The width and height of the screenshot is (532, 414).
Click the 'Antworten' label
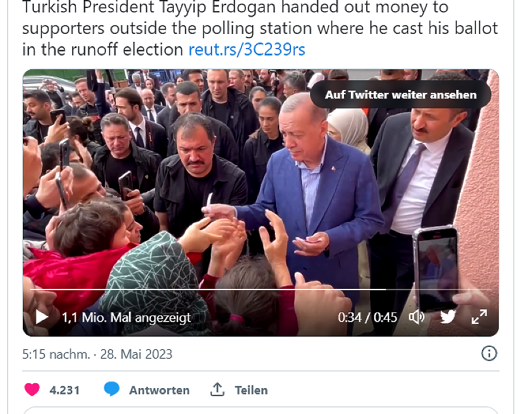pos(159,390)
